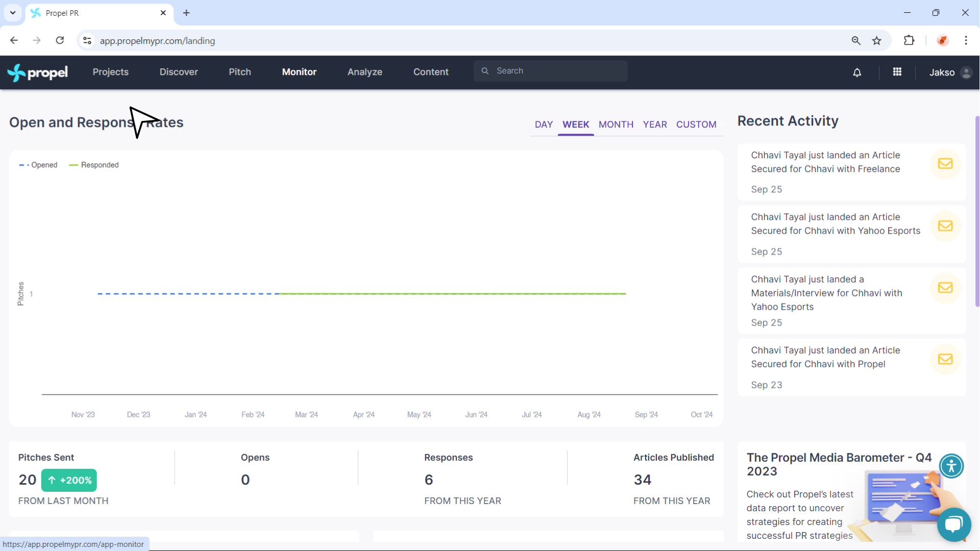Screen dimensions: 980x551
Task: Open Chrome's three-dot menu
Action: (966, 40)
